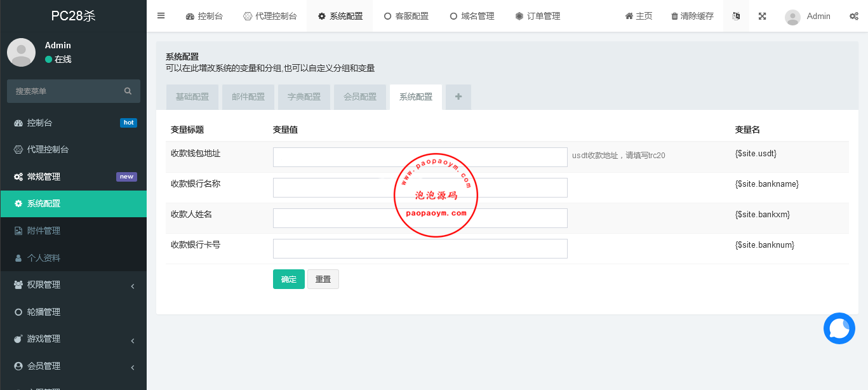Click the Admin avatar in the sidebar

21,52
